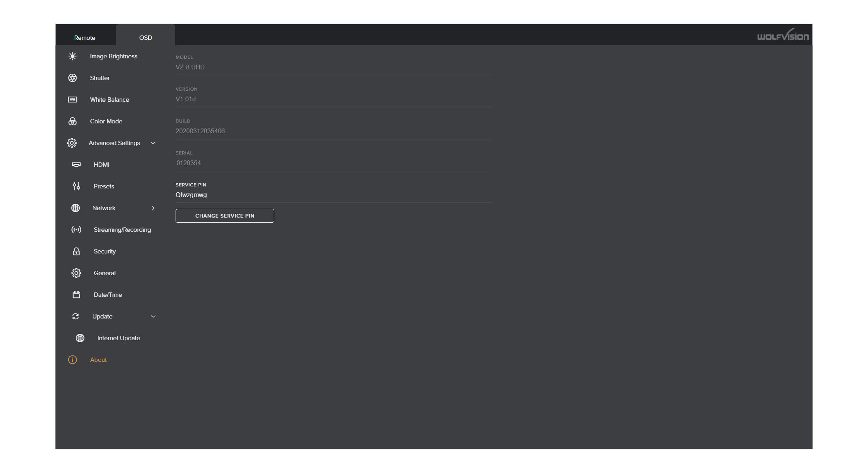Image resolution: width=868 pixels, height=473 pixels.
Task: Click the Color Mode circles icon
Action: coord(73,121)
